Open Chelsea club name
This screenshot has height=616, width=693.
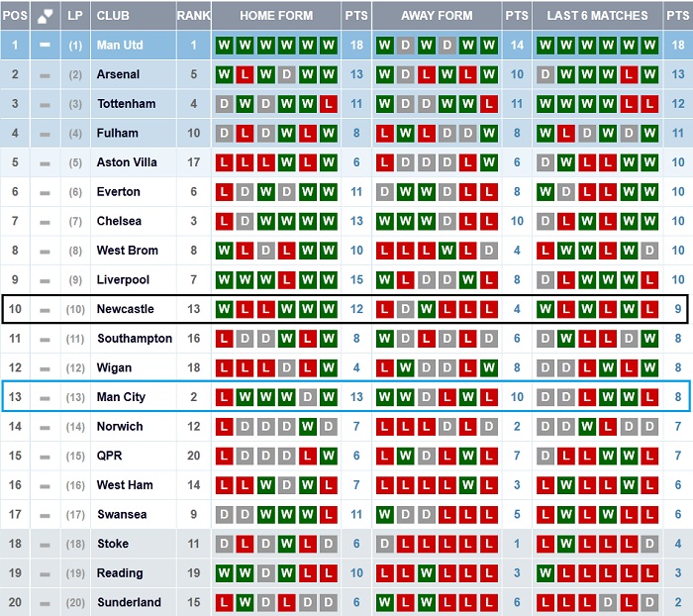[x=119, y=221]
